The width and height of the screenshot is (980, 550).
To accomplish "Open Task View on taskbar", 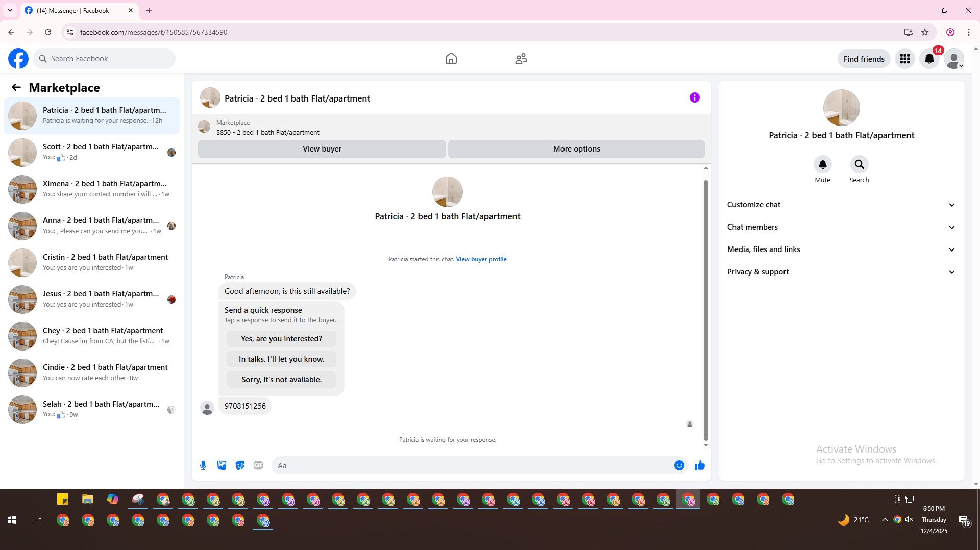I will click(37, 520).
